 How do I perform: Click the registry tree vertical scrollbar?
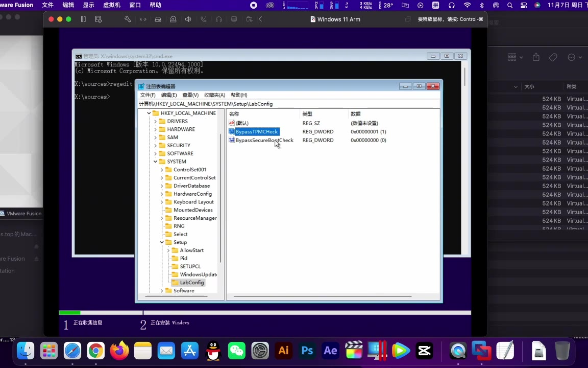[220, 197]
